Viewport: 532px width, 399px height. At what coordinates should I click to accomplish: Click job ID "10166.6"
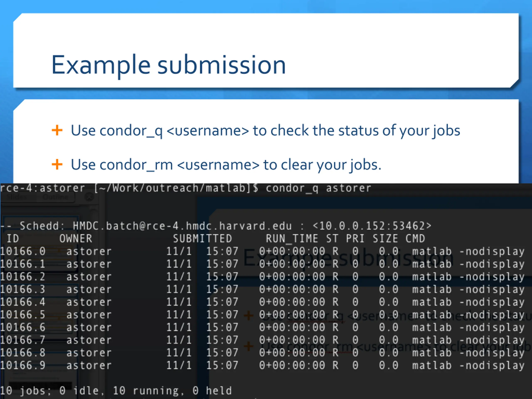point(23,328)
